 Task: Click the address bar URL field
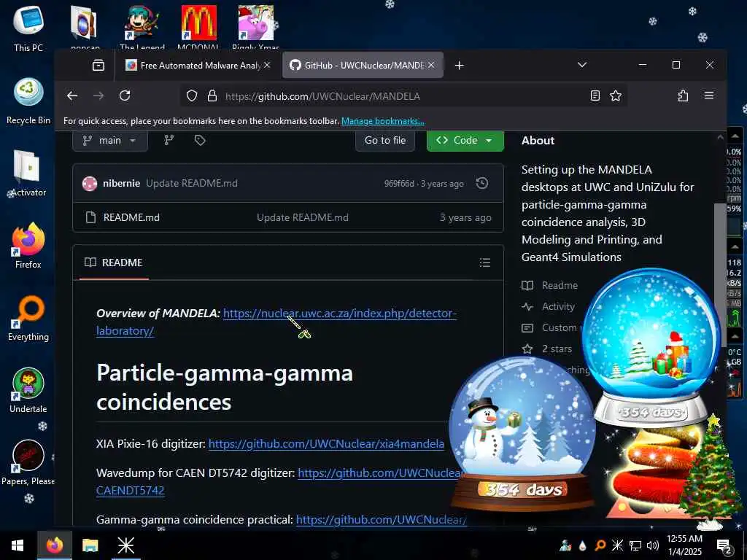pos(405,96)
